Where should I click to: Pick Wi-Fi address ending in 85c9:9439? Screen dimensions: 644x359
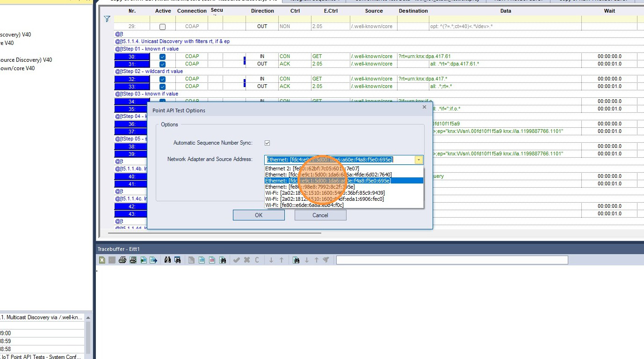[x=344, y=193]
